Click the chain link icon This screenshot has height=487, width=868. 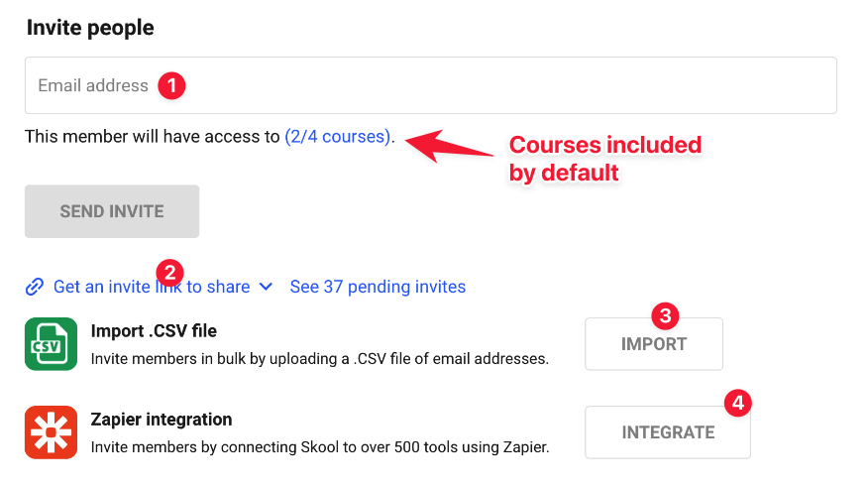pos(35,287)
